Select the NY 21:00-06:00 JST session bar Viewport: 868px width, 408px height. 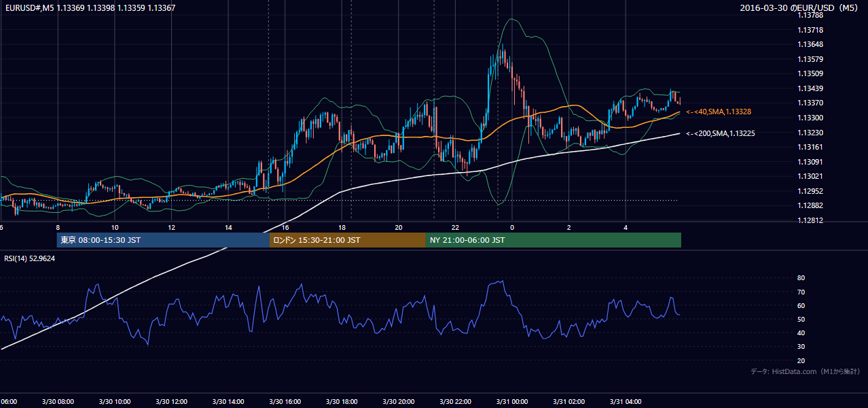pos(554,240)
